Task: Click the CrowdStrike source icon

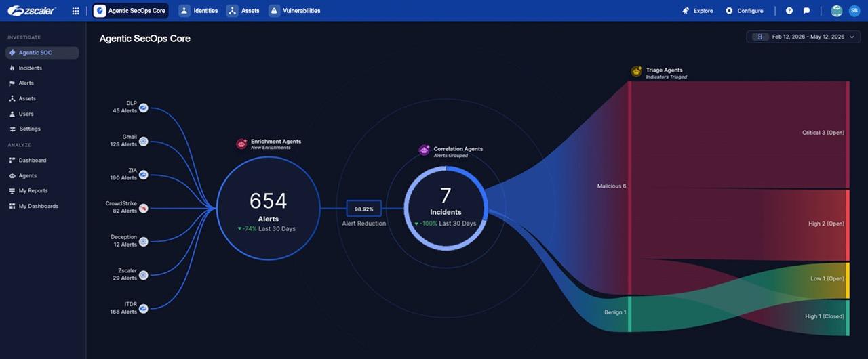Action: coord(144,208)
